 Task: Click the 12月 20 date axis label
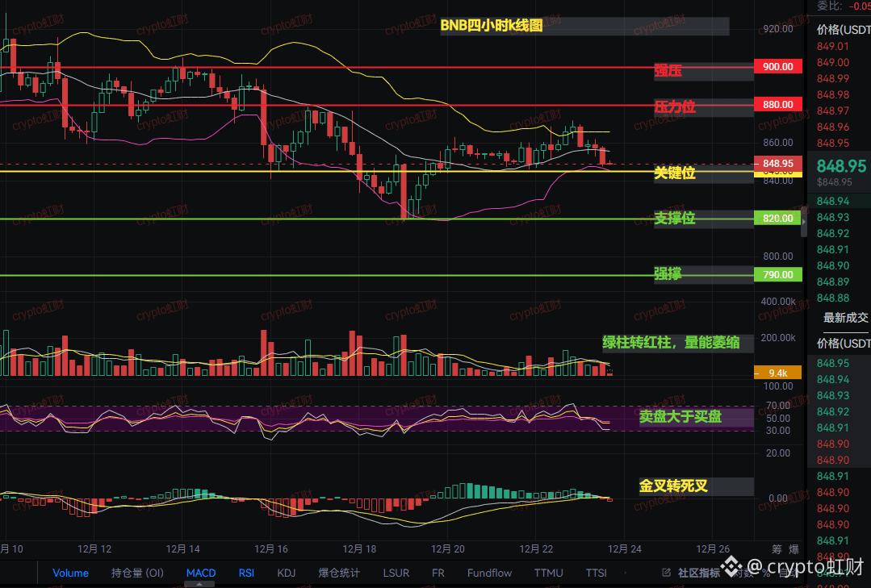coord(448,548)
